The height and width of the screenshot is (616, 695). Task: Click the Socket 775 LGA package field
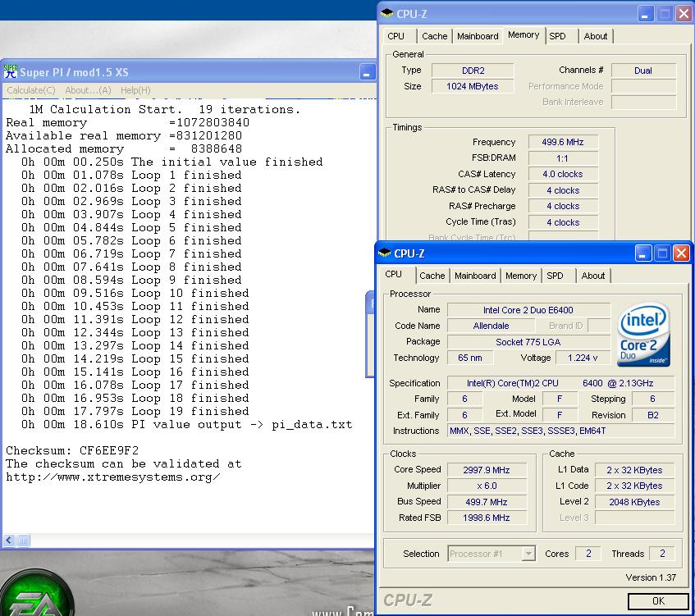coord(528,342)
